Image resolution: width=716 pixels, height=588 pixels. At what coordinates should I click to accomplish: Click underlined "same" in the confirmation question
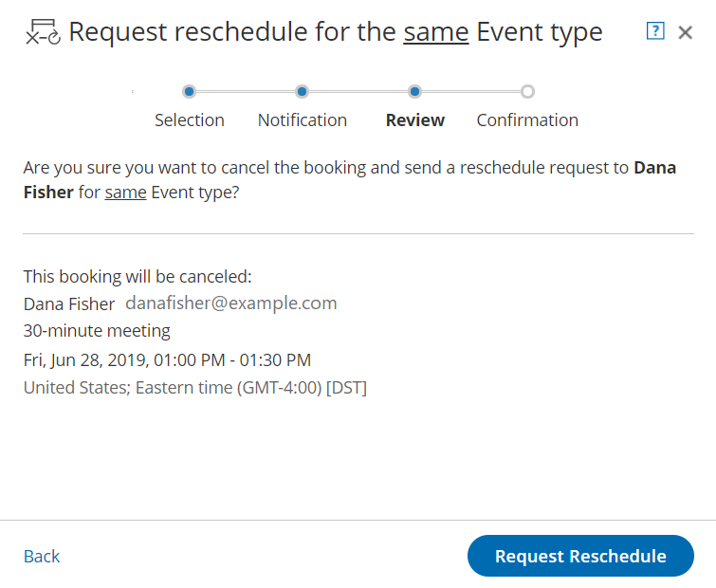(x=125, y=193)
